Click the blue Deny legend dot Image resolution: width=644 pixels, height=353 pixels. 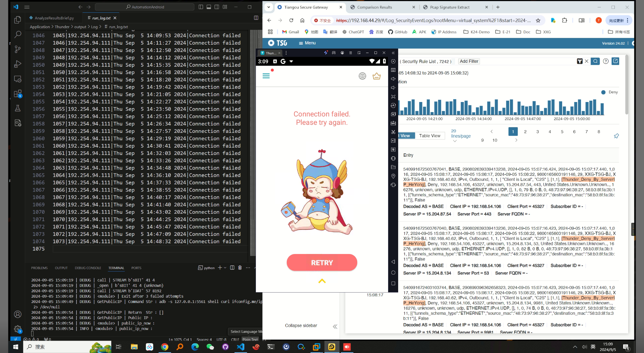click(x=604, y=92)
